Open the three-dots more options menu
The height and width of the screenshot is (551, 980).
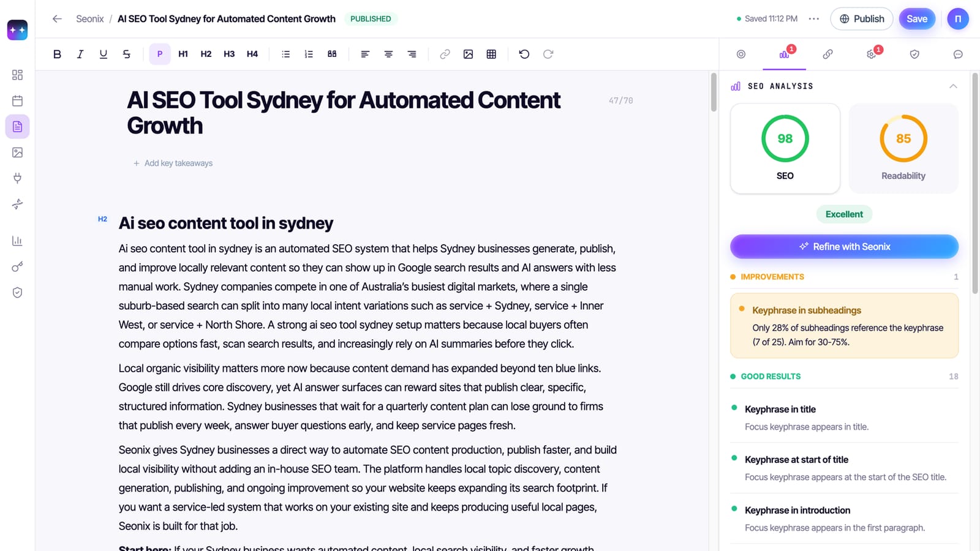tap(813, 19)
